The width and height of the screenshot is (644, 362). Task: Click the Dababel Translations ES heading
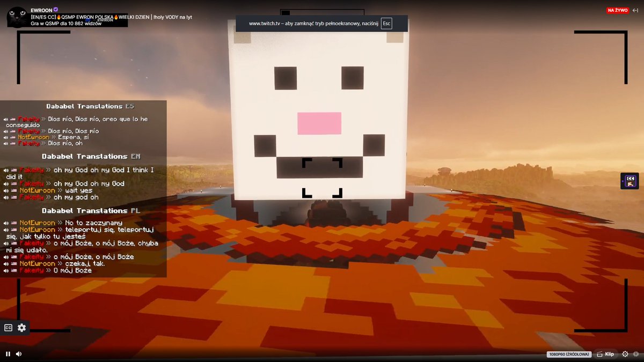(x=90, y=106)
